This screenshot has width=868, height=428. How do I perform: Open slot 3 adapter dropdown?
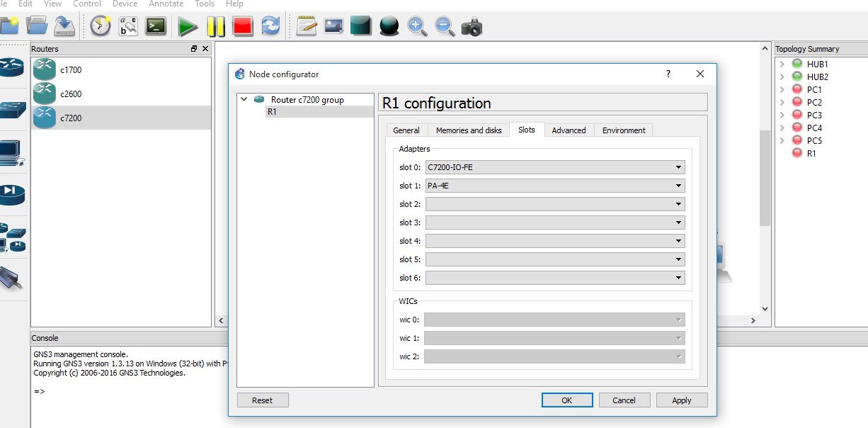coord(554,223)
